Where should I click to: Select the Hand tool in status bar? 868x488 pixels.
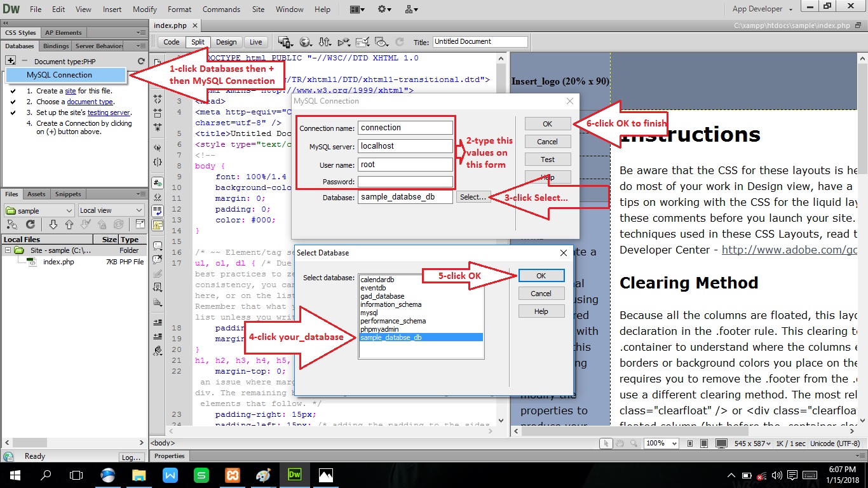(x=620, y=444)
